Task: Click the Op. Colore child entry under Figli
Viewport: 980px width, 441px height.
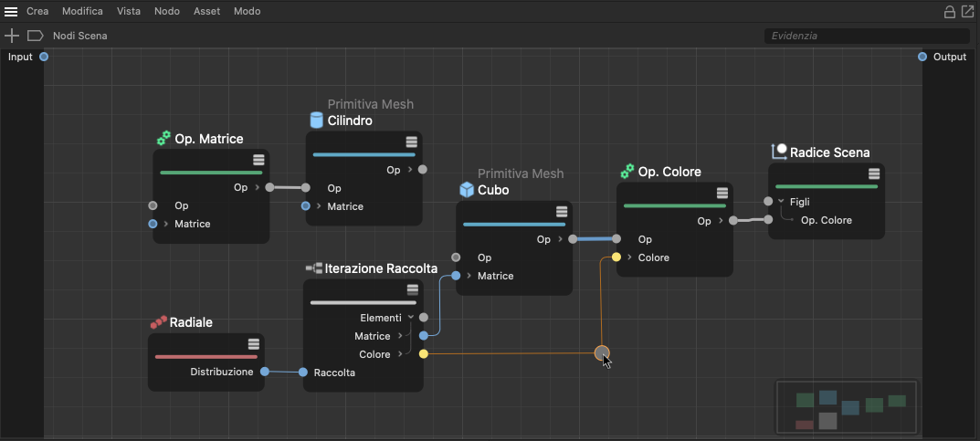Action: click(x=827, y=220)
